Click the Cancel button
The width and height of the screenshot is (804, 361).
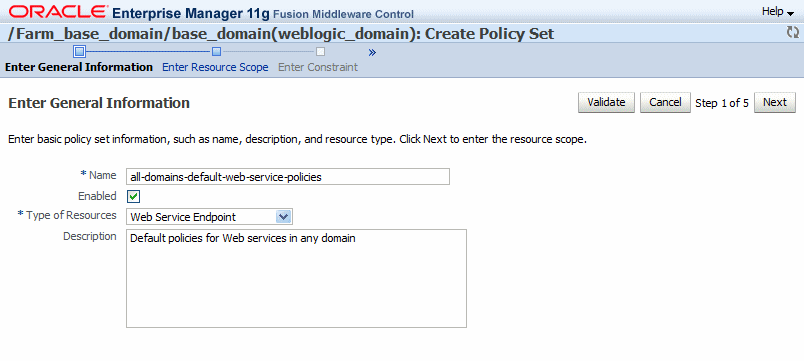click(x=665, y=103)
